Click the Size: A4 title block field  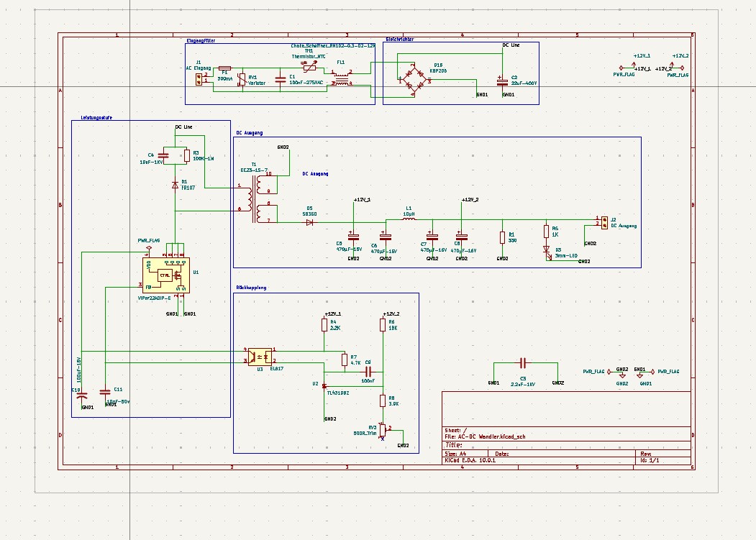[455, 454]
